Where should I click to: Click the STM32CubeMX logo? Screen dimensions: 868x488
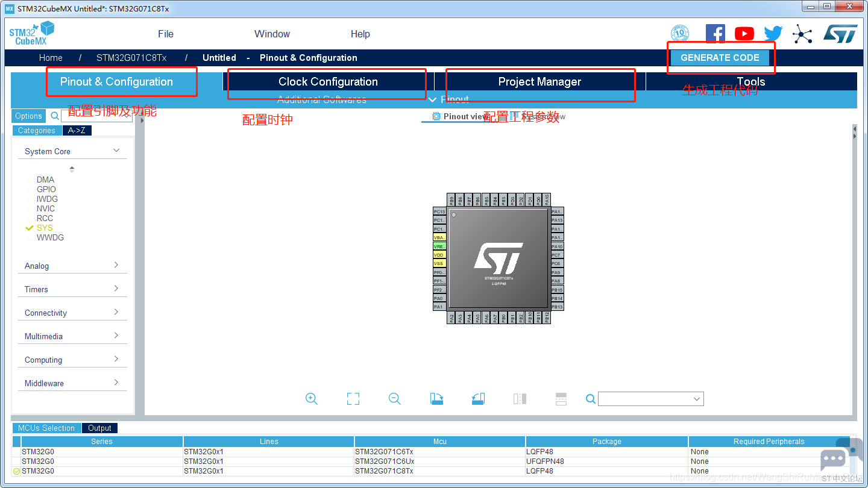click(x=32, y=33)
